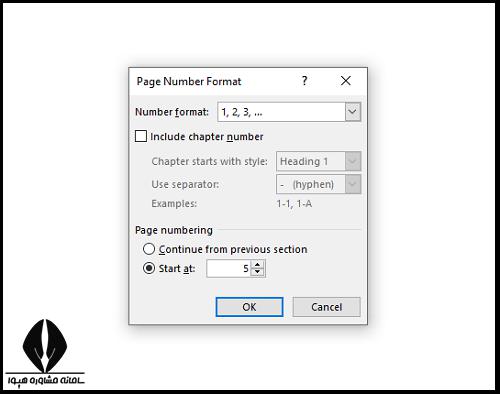500x394 pixels.
Task: Open the Number format dropdown arrow
Action: point(353,112)
